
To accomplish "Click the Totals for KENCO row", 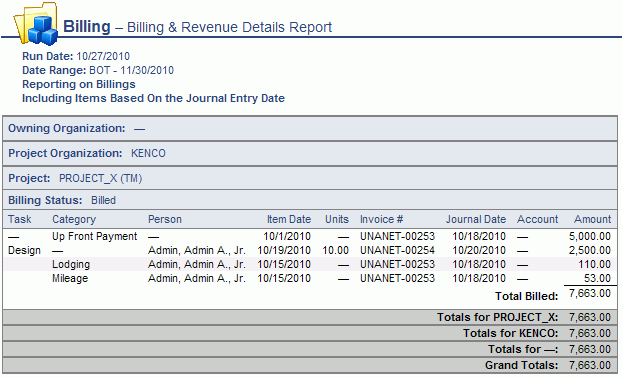I will (x=310, y=333).
